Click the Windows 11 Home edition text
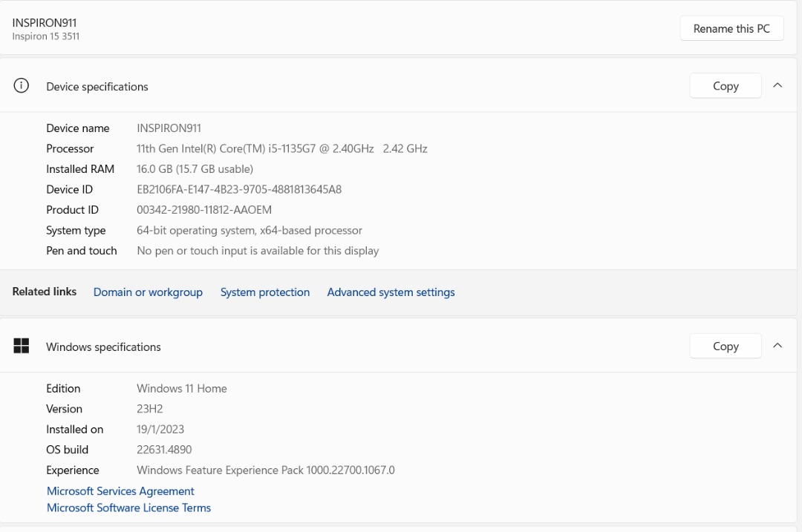The width and height of the screenshot is (802, 532). click(x=182, y=389)
